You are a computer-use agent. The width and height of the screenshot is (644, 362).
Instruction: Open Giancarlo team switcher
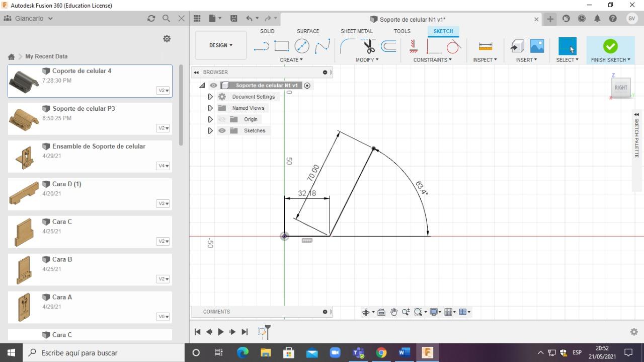28,18
